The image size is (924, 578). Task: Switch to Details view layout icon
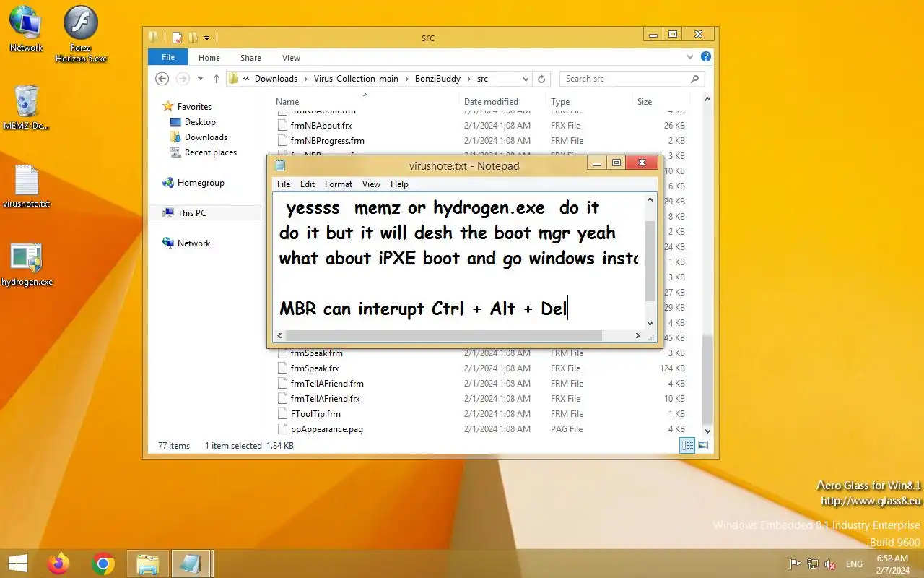coord(688,446)
